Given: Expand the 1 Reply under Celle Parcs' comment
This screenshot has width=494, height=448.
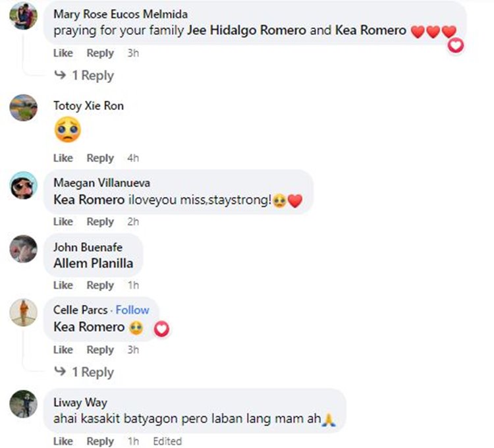Looking at the screenshot, I should click(x=93, y=372).
